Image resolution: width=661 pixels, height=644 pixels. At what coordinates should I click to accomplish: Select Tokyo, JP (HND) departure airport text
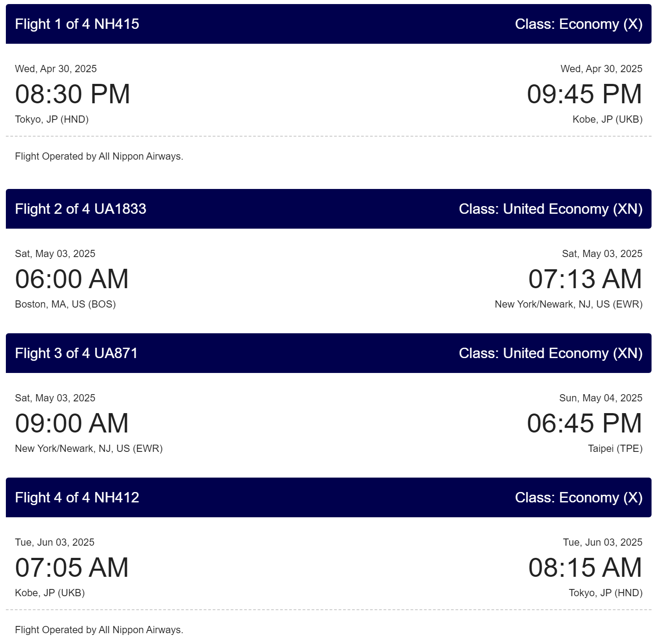point(52,119)
